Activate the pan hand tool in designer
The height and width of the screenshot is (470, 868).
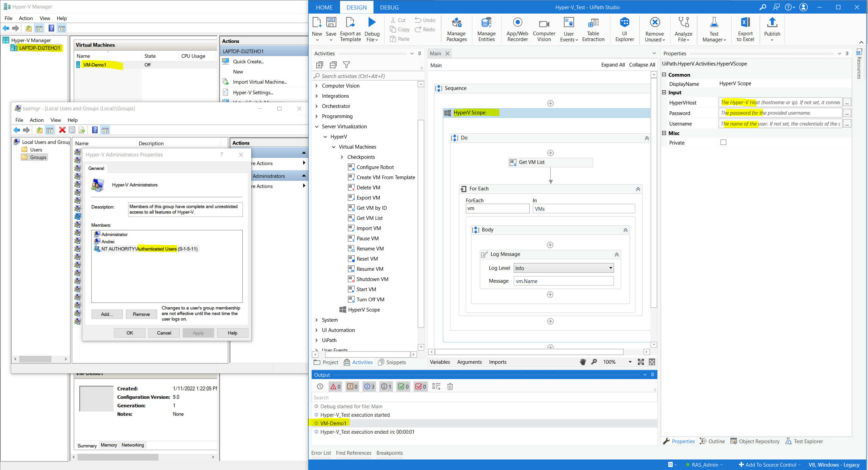coord(583,362)
